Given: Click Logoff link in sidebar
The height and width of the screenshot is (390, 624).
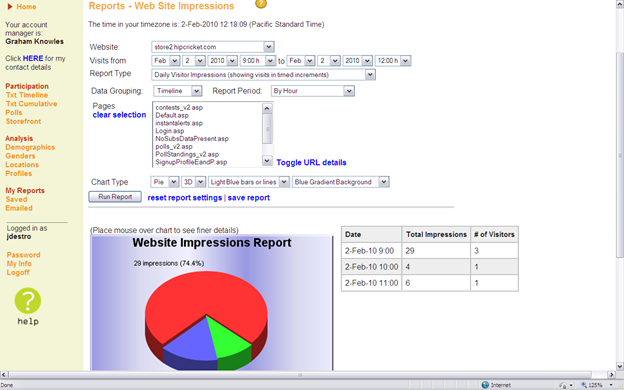Looking at the screenshot, I should 18,272.
